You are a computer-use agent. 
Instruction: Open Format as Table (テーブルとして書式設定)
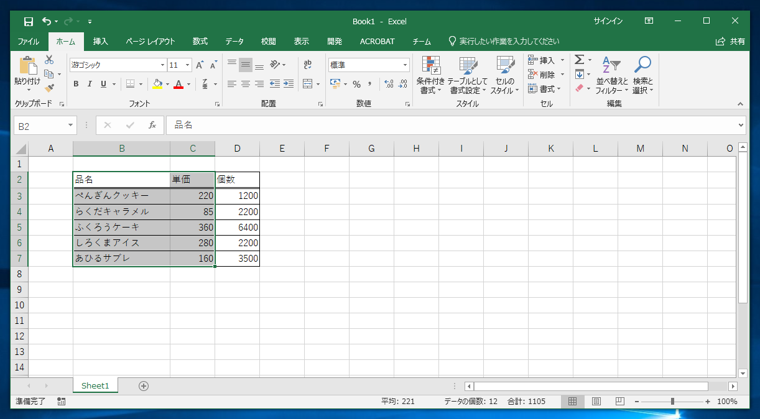coord(467,75)
